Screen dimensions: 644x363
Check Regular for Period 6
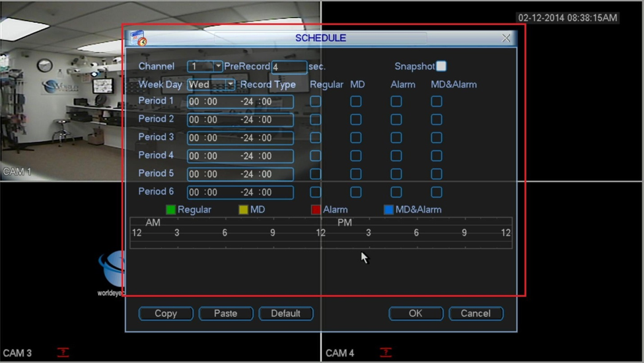pos(316,192)
